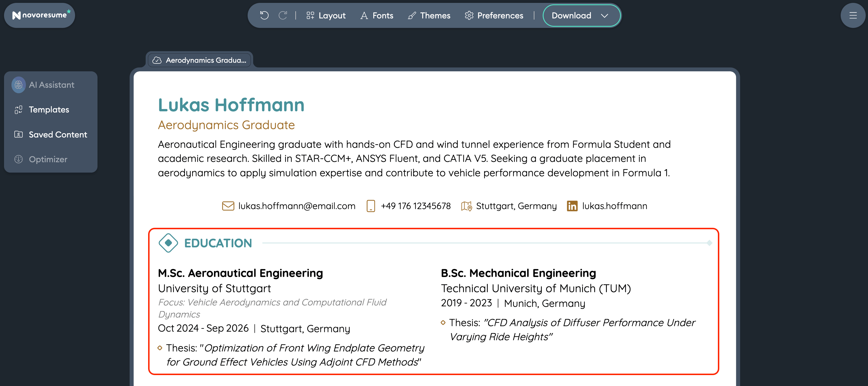Expand the Download dropdown chevron
868x386 pixels.
click(x=605, y=16)
